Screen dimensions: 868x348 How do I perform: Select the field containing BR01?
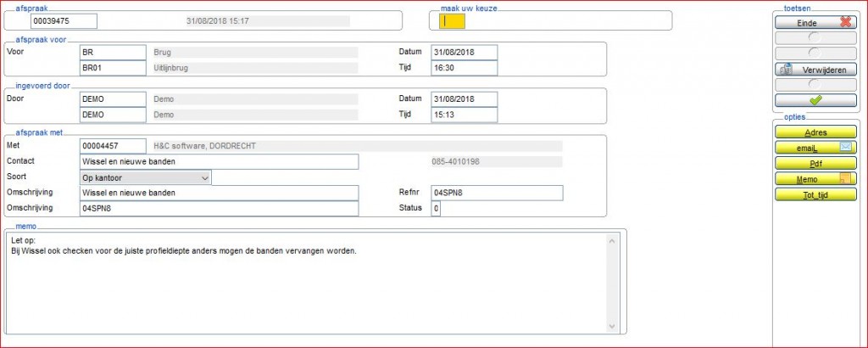(x=112, y=68)
